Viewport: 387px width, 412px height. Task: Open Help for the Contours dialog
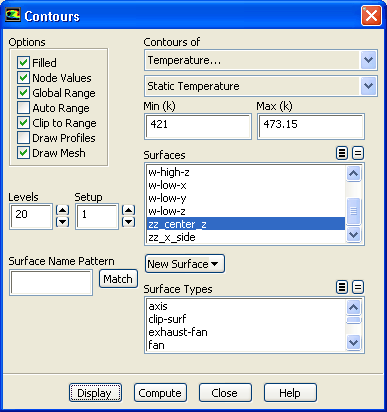pyautogui.click(x=290, y=393)
